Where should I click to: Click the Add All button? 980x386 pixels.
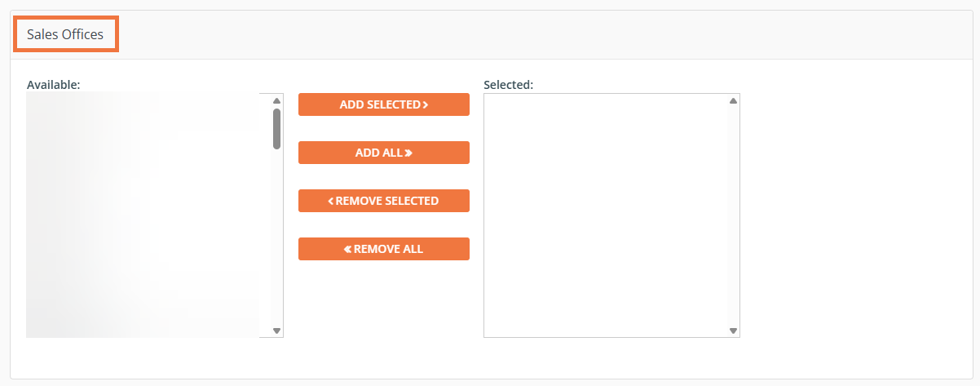pyautogui.click(x=384, y=153)
